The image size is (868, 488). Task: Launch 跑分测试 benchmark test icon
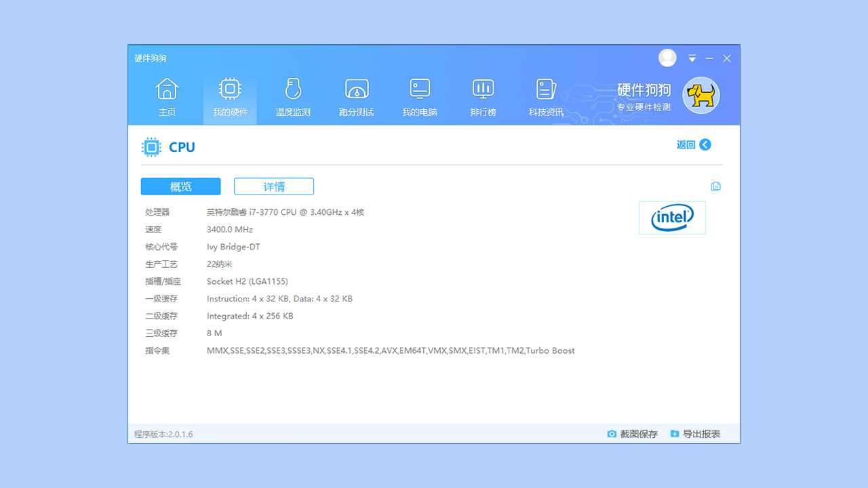356,89
